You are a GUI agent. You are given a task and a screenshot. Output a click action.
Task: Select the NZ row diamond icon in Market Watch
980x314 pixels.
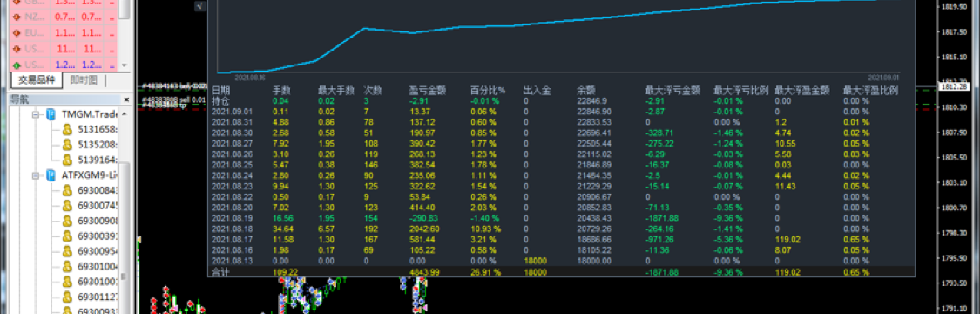pyautogui.click(x=17, y=17)
